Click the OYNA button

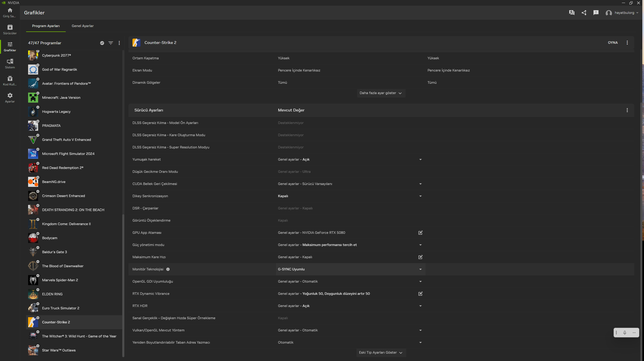612,43
